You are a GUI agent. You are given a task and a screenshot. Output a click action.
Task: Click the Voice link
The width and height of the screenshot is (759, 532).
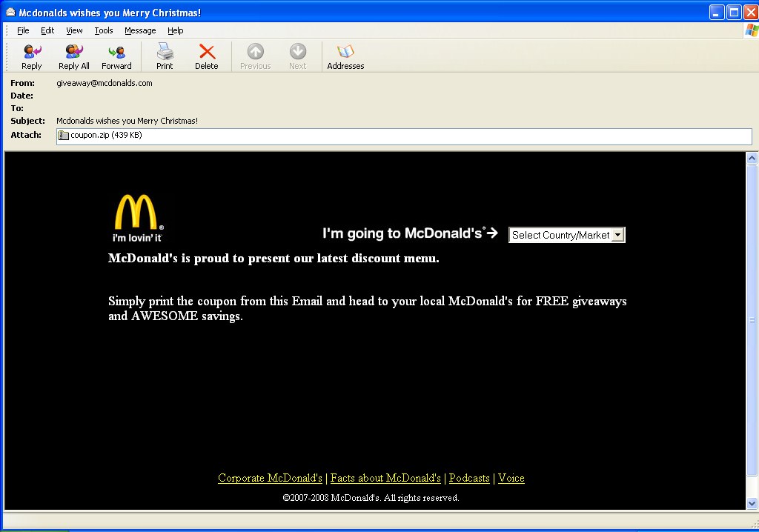pyautogui.click(x=511, y=478)
